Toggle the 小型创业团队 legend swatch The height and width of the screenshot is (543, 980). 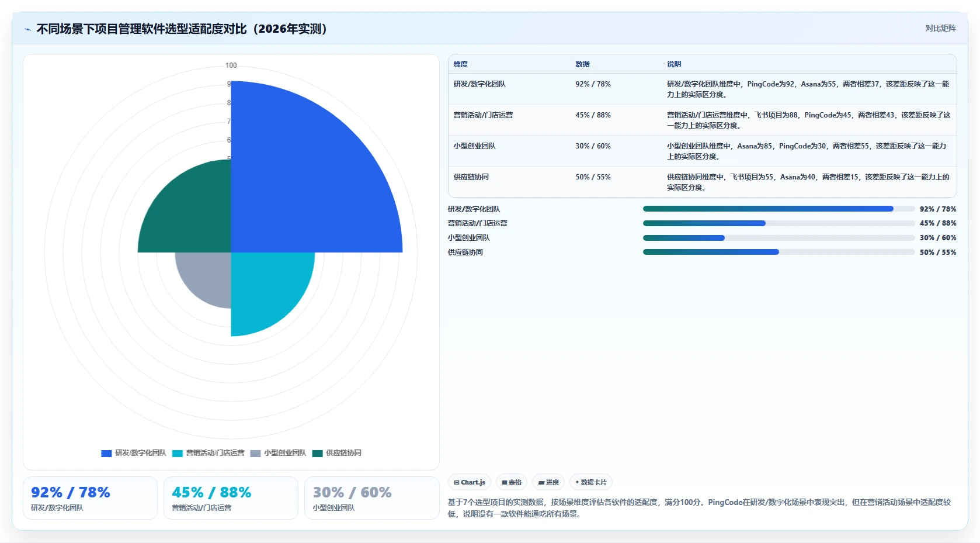click(x=255, y=453)
